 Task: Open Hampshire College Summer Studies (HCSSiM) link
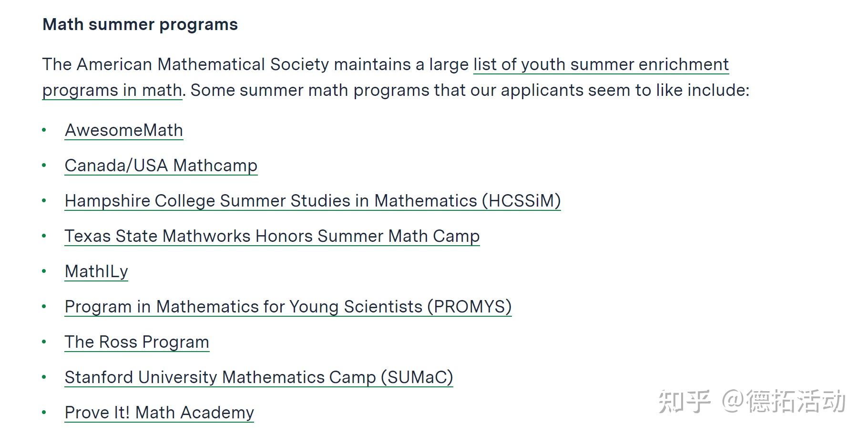(312, 201)
